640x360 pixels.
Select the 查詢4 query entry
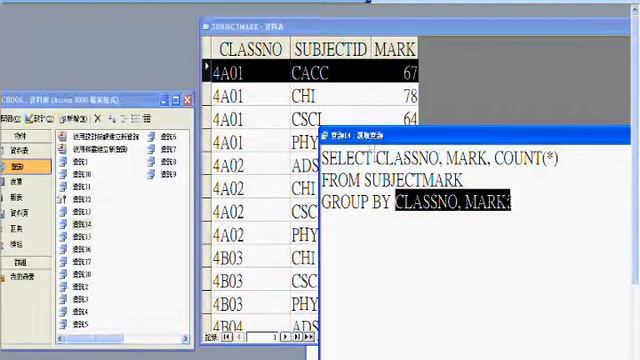tap(74, 311)
